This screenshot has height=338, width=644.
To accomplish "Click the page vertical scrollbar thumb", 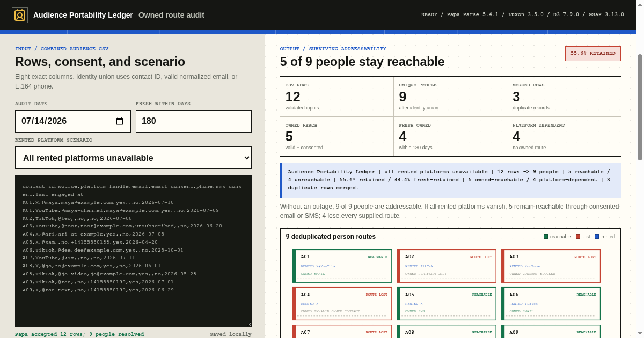I will coord(640,107).
